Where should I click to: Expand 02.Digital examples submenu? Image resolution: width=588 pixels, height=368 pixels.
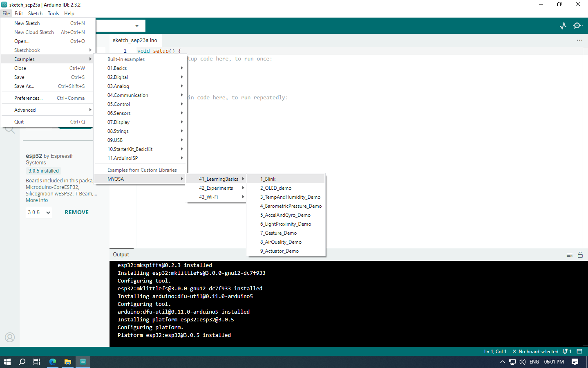click(x=140, y=77)
